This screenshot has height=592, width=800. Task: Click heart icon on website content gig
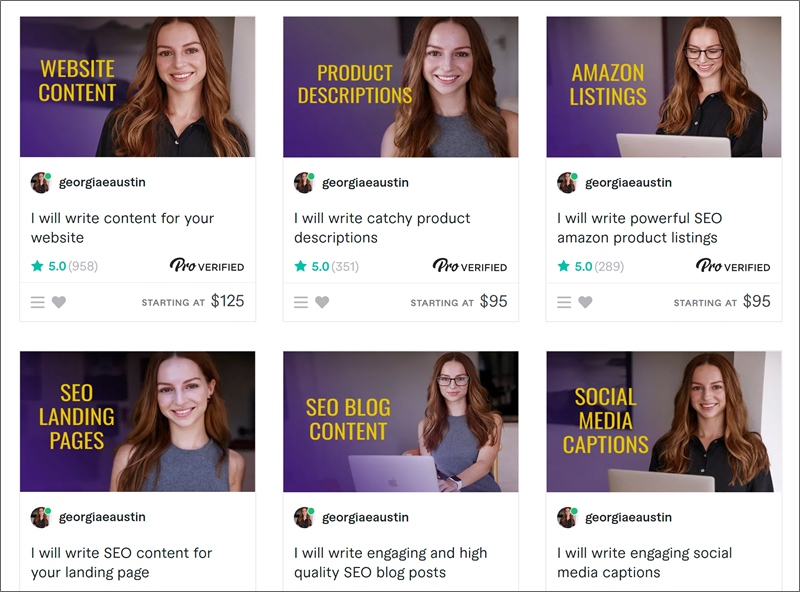click(59, 302)
